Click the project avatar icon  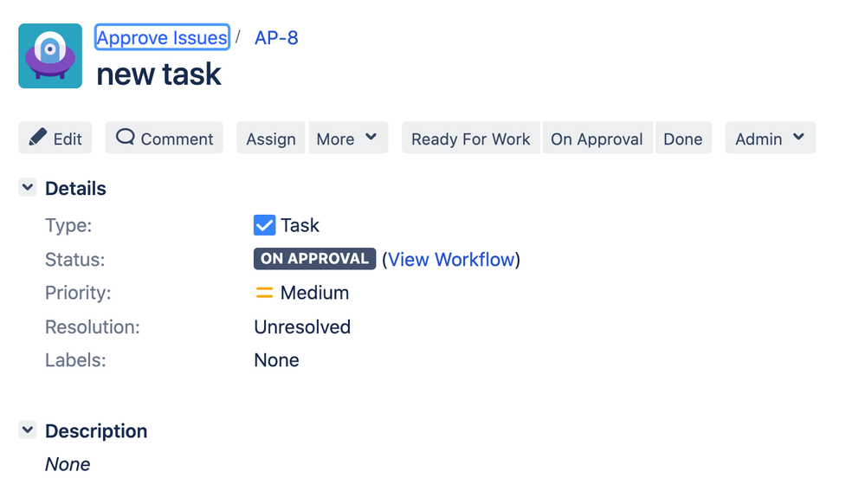click(50, 55)
